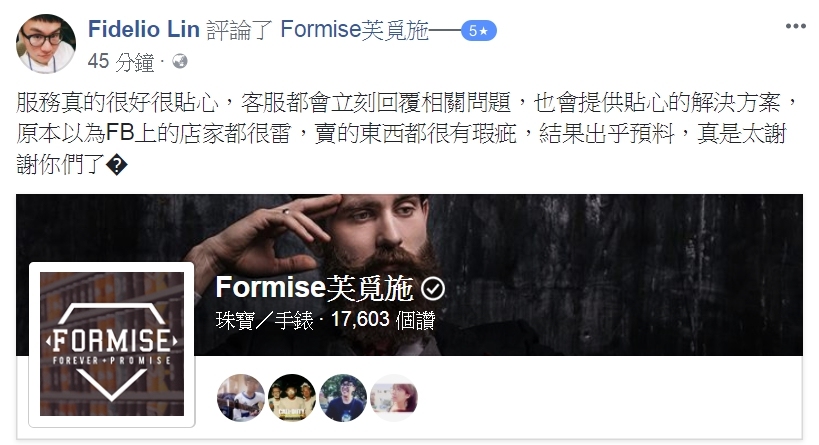
Task: Click the 5-star rating badge
Action: [x=478, y=31]
